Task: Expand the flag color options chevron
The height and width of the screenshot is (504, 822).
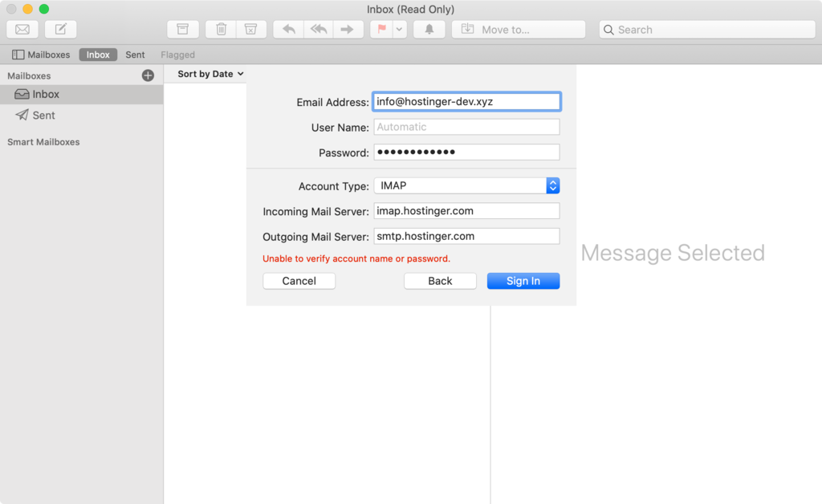Action: coord(399,29)
